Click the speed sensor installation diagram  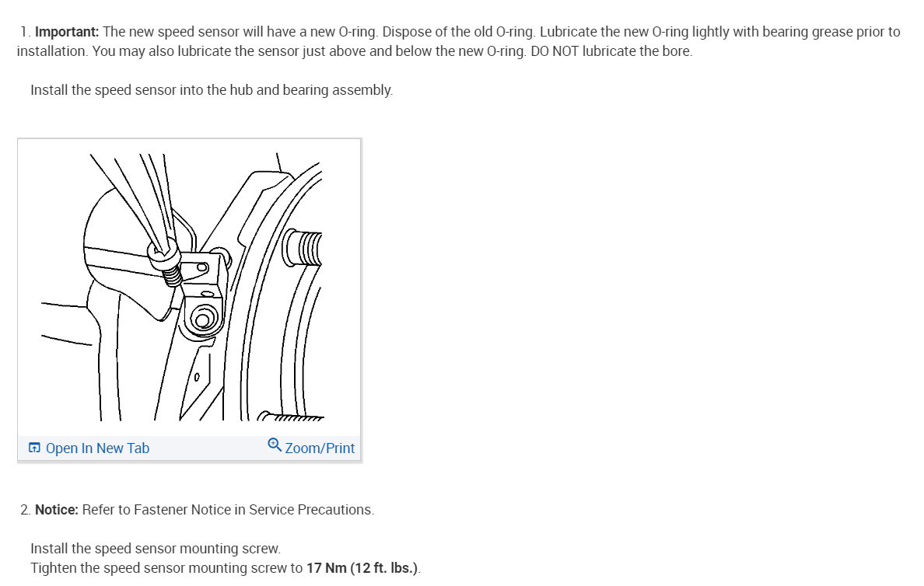click(189, 288)
